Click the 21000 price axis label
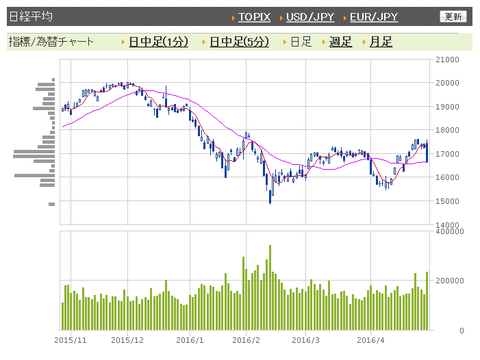This screenshot has height=360, width=480. [447, 60]
